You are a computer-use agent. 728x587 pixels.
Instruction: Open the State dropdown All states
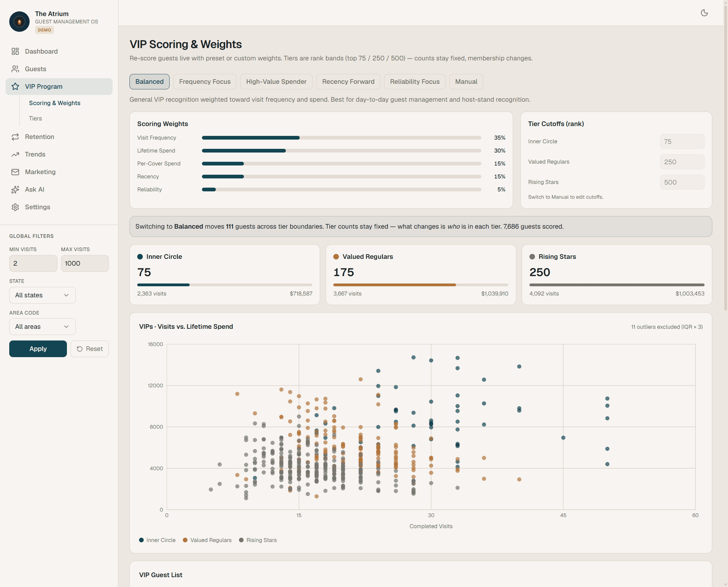tap(42, 295)
